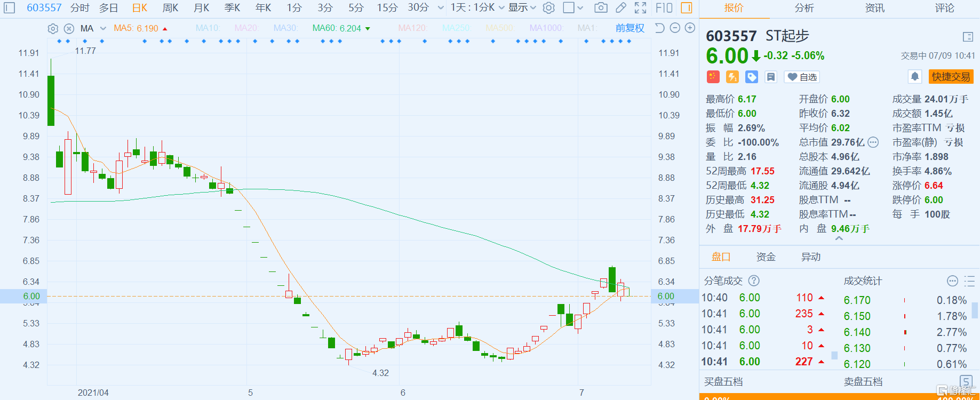The height and width of the screenshot is (400, 980).
Task: Open the notes bookmark icon
Action: point(771,77)
